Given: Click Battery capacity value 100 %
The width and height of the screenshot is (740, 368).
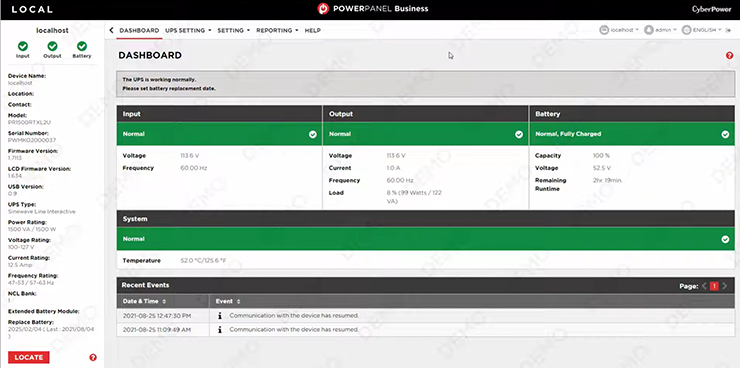Looking at the screenshot, I should click(x=601, y=156).
